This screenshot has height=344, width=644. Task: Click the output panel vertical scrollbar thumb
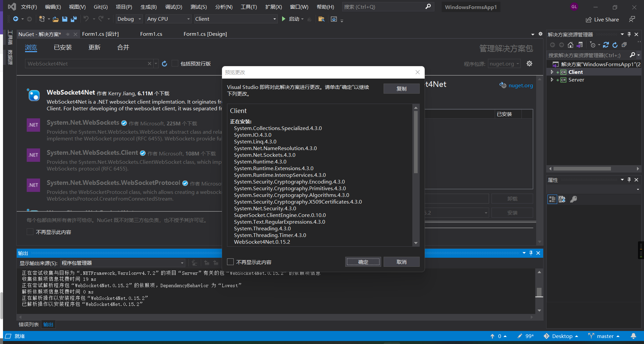click(x=539, y=292)
